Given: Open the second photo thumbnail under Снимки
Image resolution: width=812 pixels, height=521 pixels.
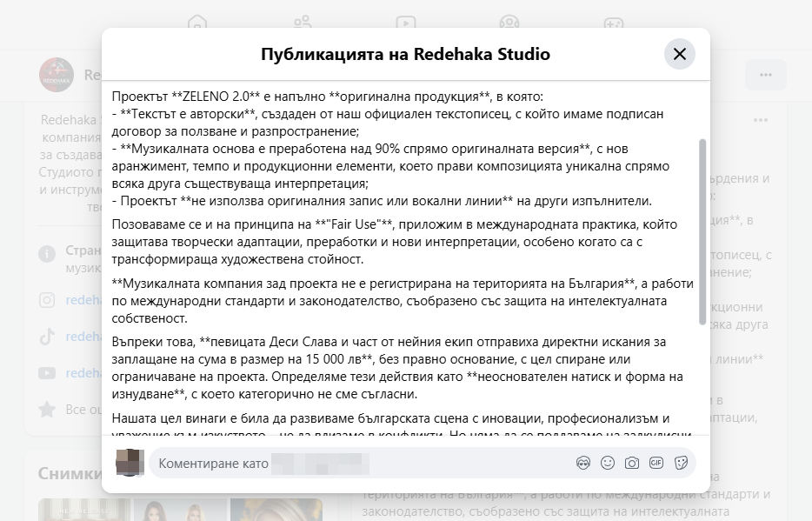Looking at the screenshot, I should coord(180,510).
